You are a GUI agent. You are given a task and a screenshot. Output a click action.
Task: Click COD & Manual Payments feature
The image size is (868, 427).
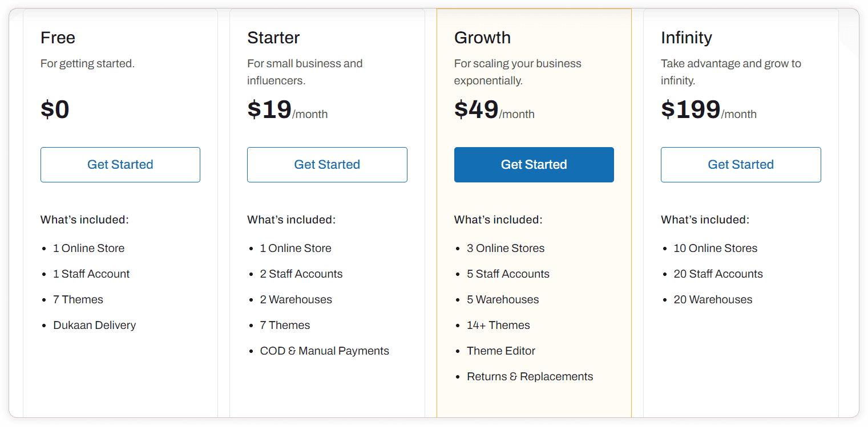click(324, 351)
